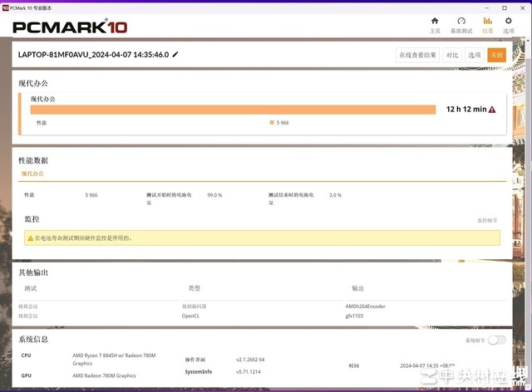Edit result name with pencil icon
The image size is (532, 392).
(x=175, y=54)
